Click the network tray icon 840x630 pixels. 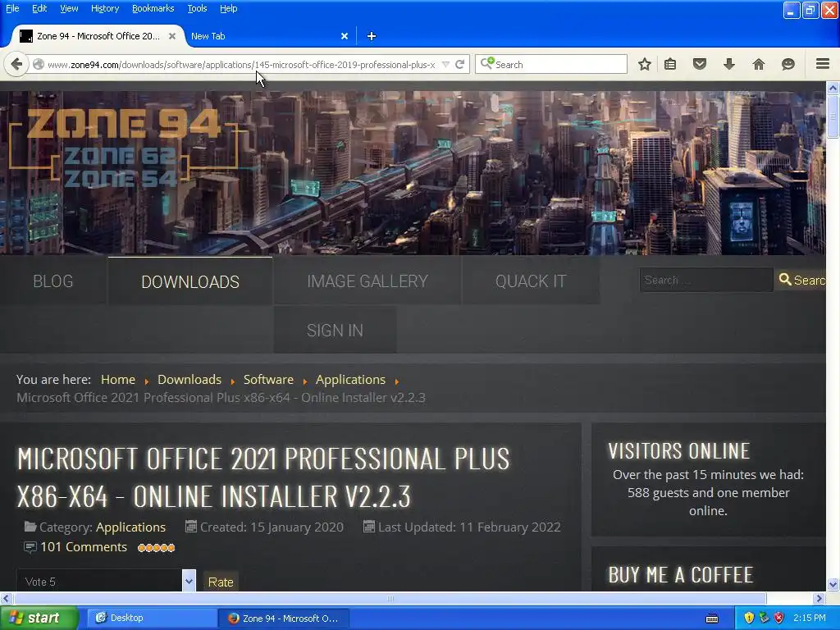click(764, 619)
